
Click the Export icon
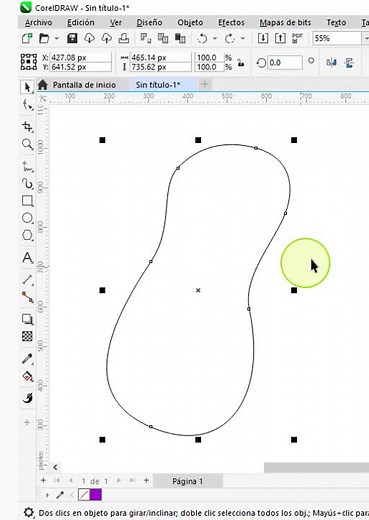280,38
